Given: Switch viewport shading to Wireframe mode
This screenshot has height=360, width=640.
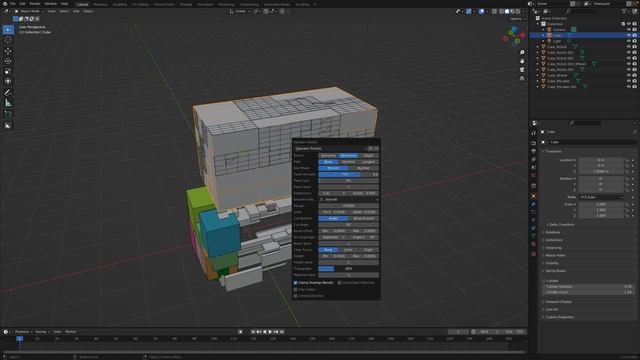Looking at the screenshot, I should coord(502,11).
